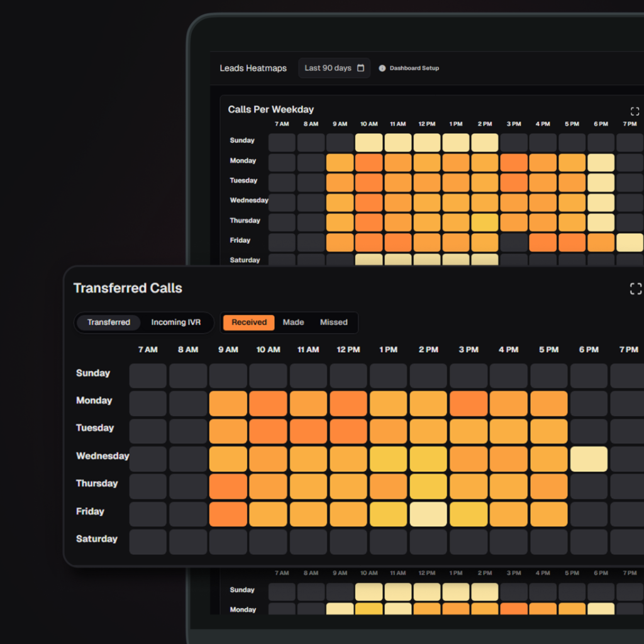Screen dimensions: 644x644
Task: Click the Monday row label in Transferred Calls
Action: [94, 401]
